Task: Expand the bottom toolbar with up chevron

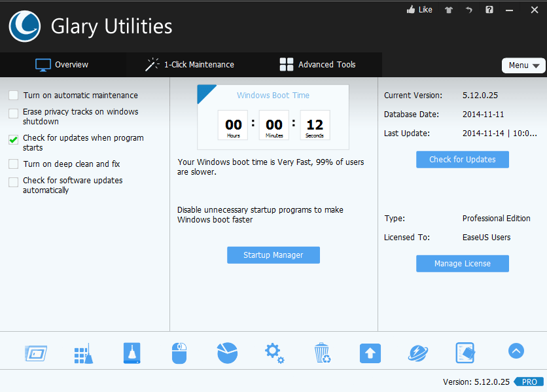Action: [516, 351]
